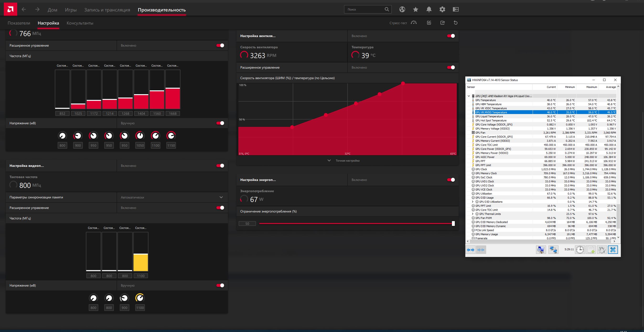
Task: Open the Консультанты sub-tab
Action: coord(80,23)
